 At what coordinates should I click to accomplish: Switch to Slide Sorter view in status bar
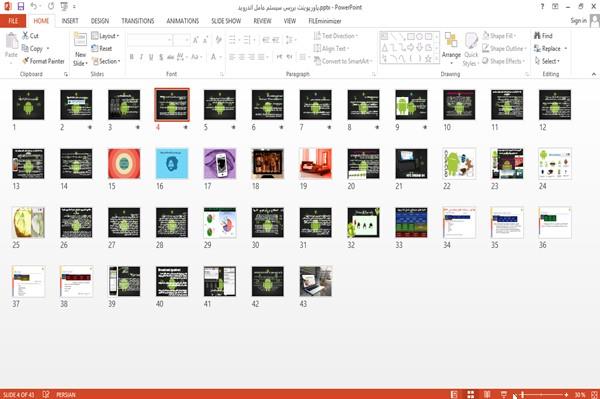[470, 394]
